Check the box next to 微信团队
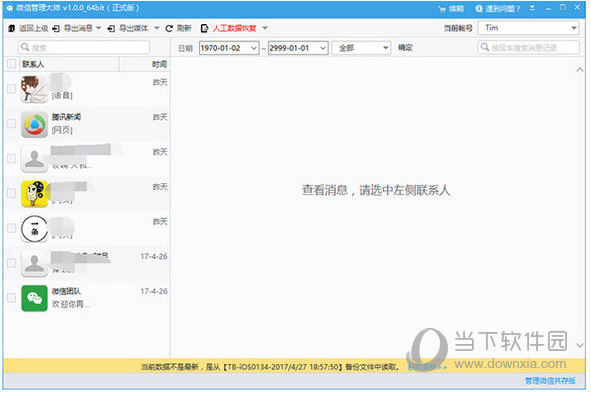Screen dimensions: 591x393 (12, 298)
